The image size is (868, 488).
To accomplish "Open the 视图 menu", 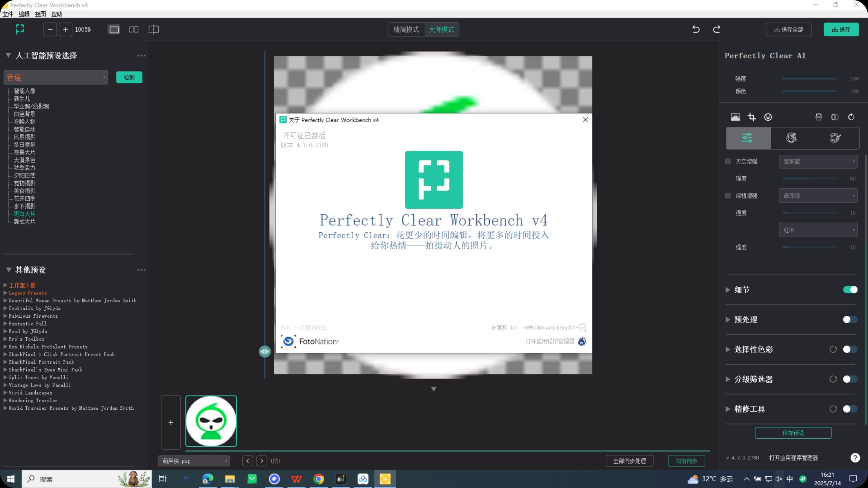I will (40, 14).
